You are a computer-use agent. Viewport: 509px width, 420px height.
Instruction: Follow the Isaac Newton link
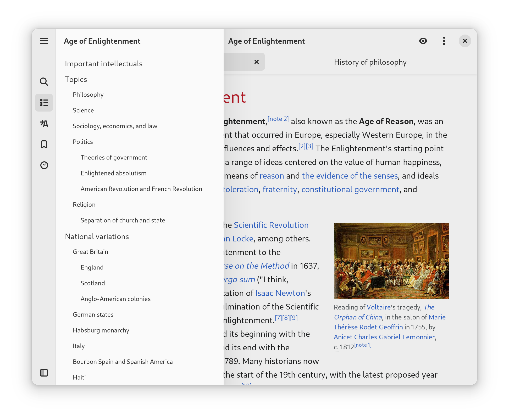point(280,293)
